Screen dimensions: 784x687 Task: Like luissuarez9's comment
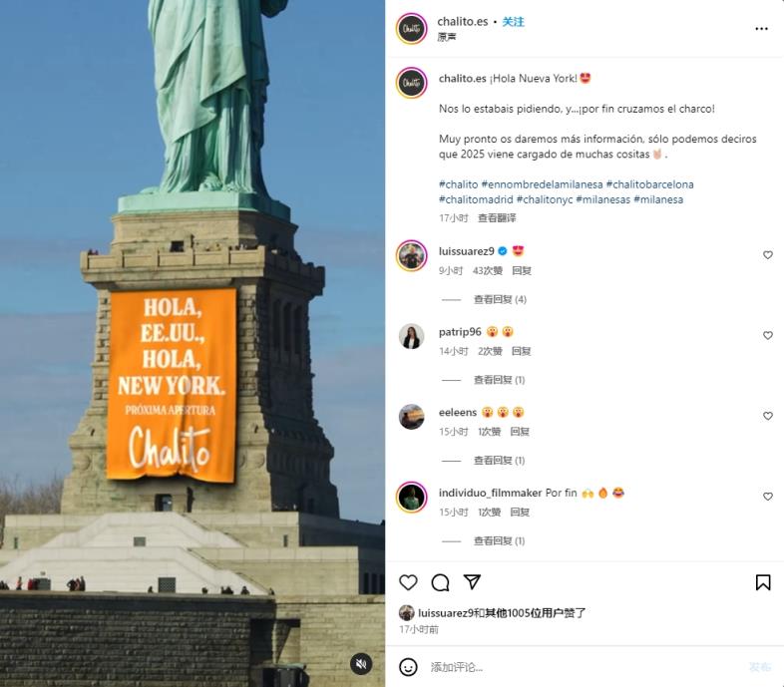768,255
